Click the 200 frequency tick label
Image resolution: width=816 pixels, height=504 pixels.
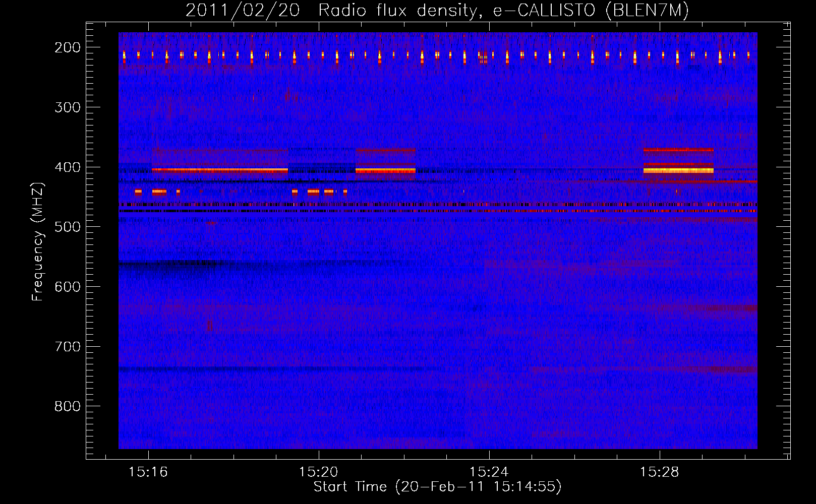click(68, 47)
